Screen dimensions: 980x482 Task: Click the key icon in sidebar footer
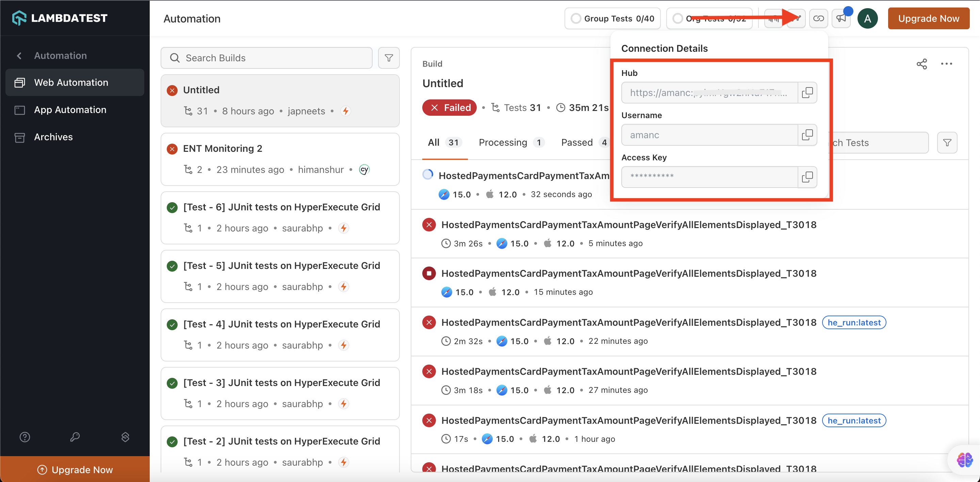(75, 437)
